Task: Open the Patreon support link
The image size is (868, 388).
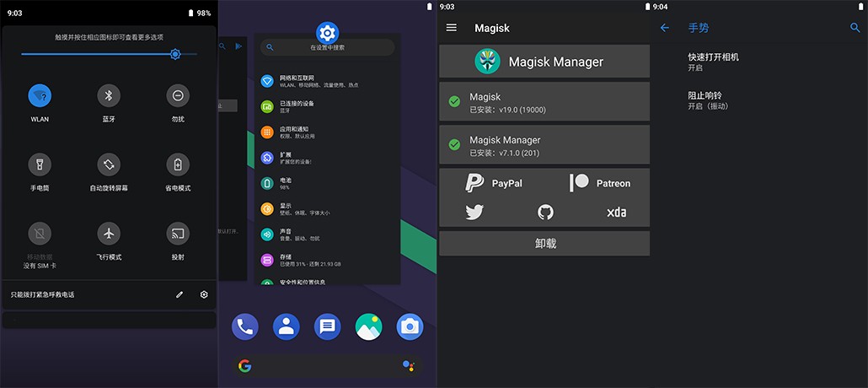Action: pyautogui.click(x=599, y=183)
